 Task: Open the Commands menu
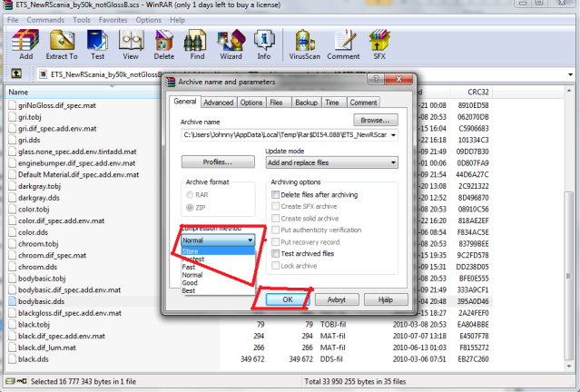point(45,20)
